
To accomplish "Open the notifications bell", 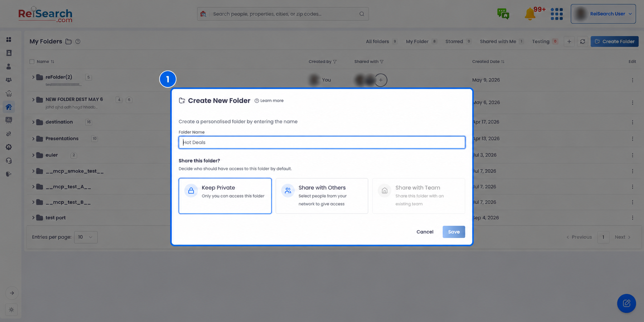I will click(530, 14).
